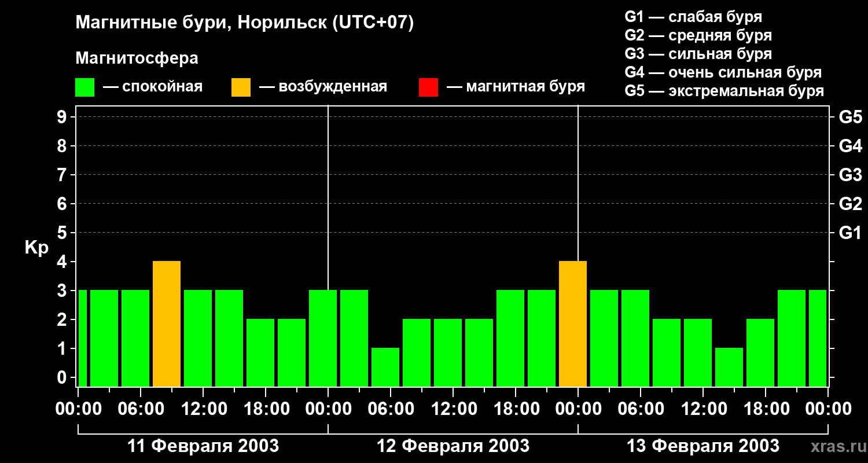This screenshot has width=868, height=463.
Task: Click '12:00' time label above 12 Февраля
Action: coord(453,409)
